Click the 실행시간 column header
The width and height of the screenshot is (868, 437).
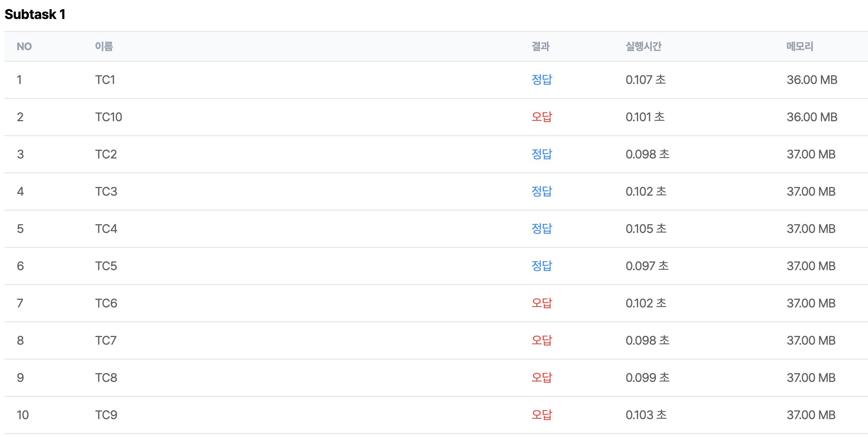(x=643, y=46)
